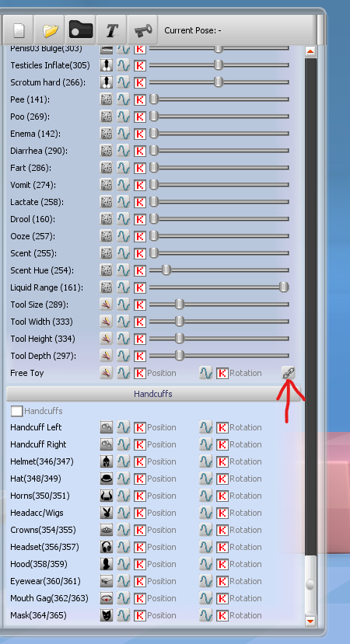
Task: Toggle Free Toy Position keyframe K
Action: [x=140, y=374]
